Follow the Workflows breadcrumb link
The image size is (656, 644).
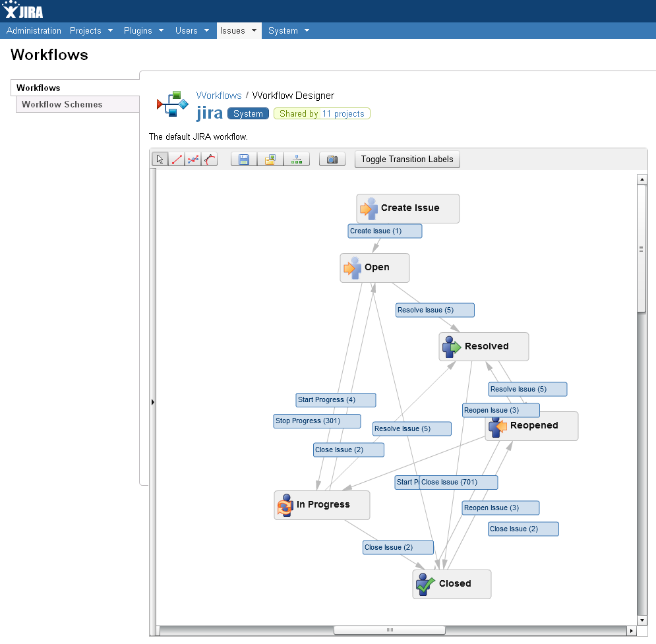[219, 96]
